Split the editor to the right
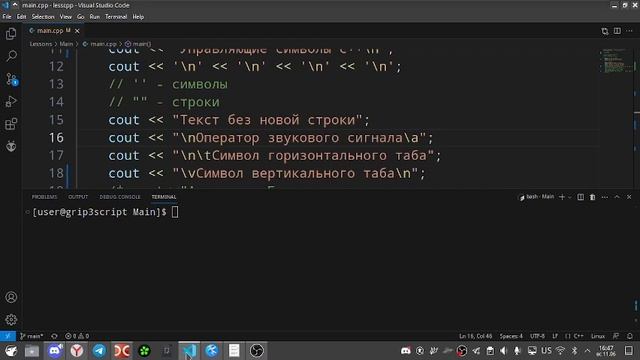 tap(617, 31)
